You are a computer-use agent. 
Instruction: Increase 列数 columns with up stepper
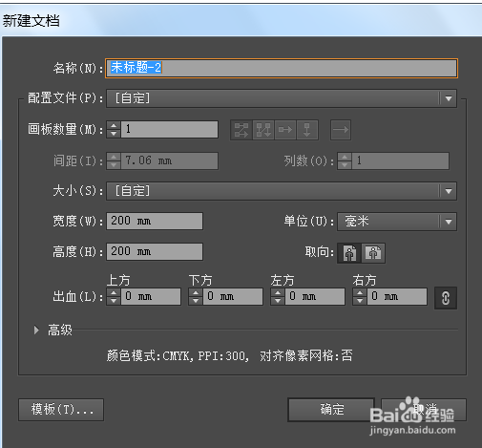tap(345, 157)
